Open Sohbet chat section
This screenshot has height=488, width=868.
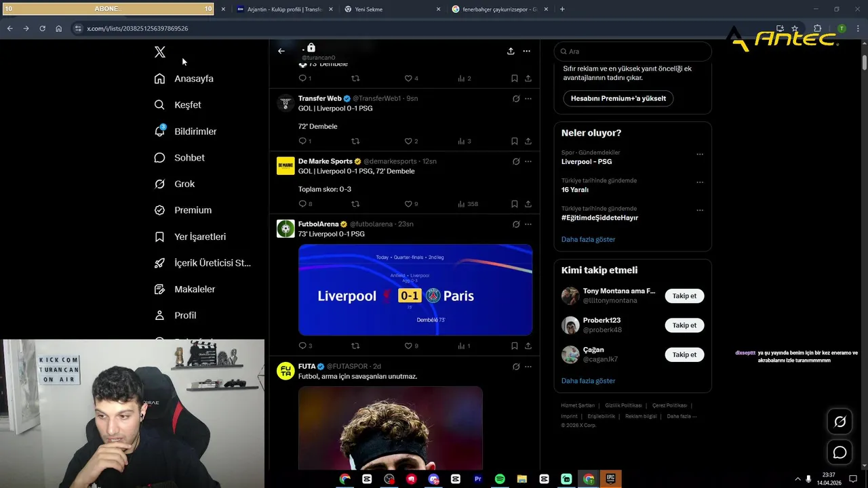(179, 157)
